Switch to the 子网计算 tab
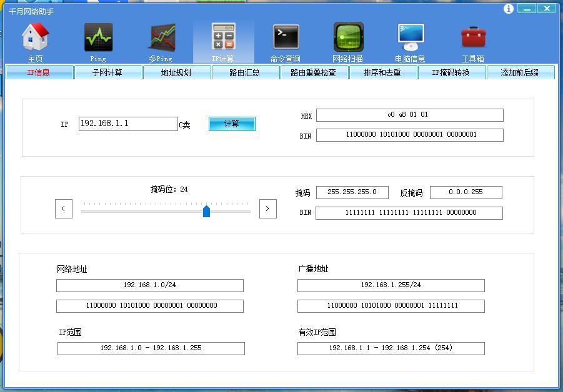563x392 pixels. point(107,72)
